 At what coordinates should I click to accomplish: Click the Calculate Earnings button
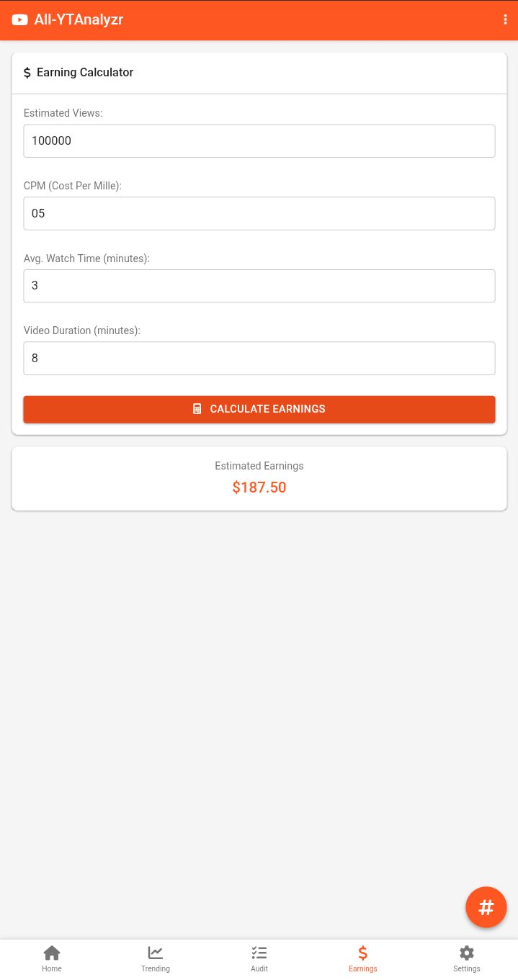point(259,409)
